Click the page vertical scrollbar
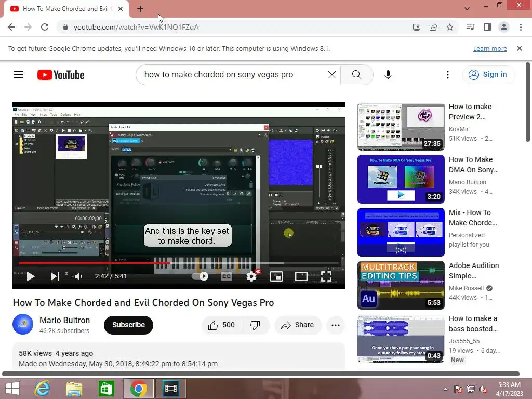This screenshot has width=532, height=399. tap(528, 102)
